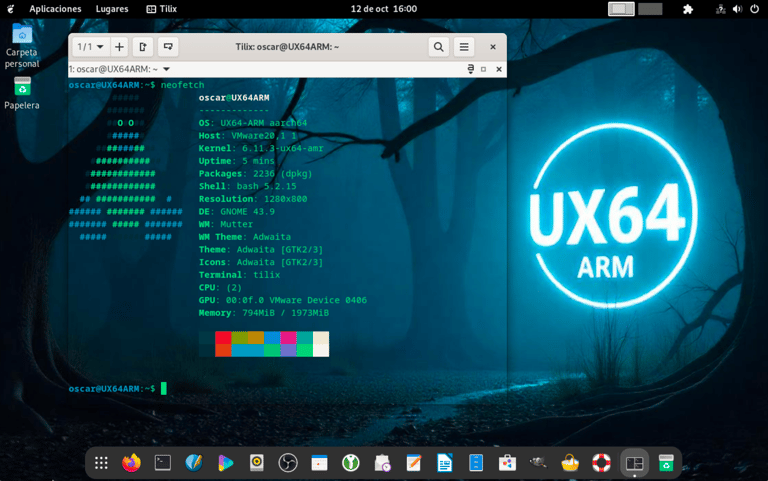Launch the Rhythmbox speaker icon in the dock

tap(257, 463)
